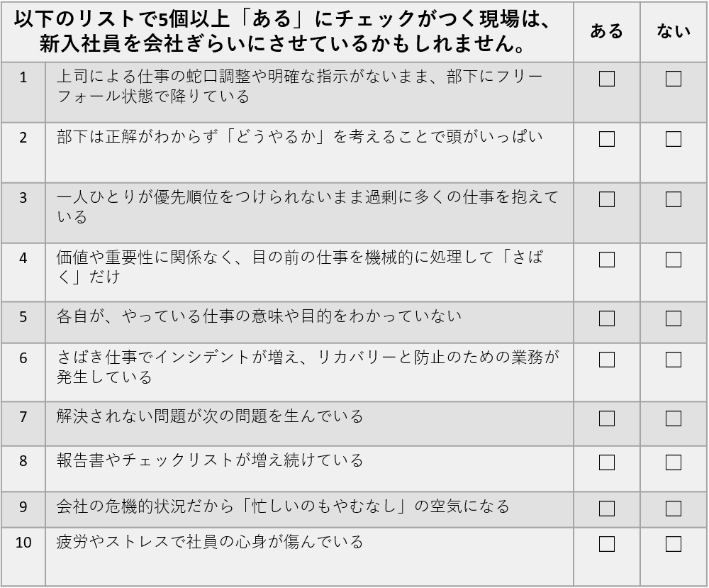Select ない checkbox in row 9
This screenshot has height=588, width=709.
674,509
